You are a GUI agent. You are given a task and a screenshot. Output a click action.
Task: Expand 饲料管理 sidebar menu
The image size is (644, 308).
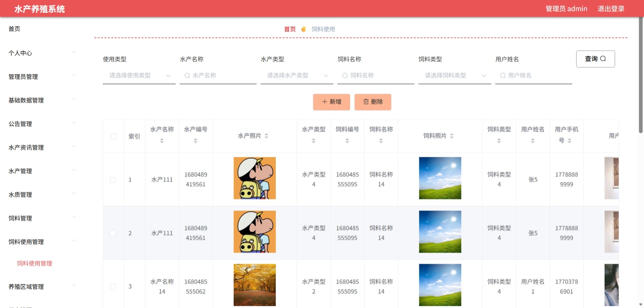pyautogui.click(x=42, y=218)
